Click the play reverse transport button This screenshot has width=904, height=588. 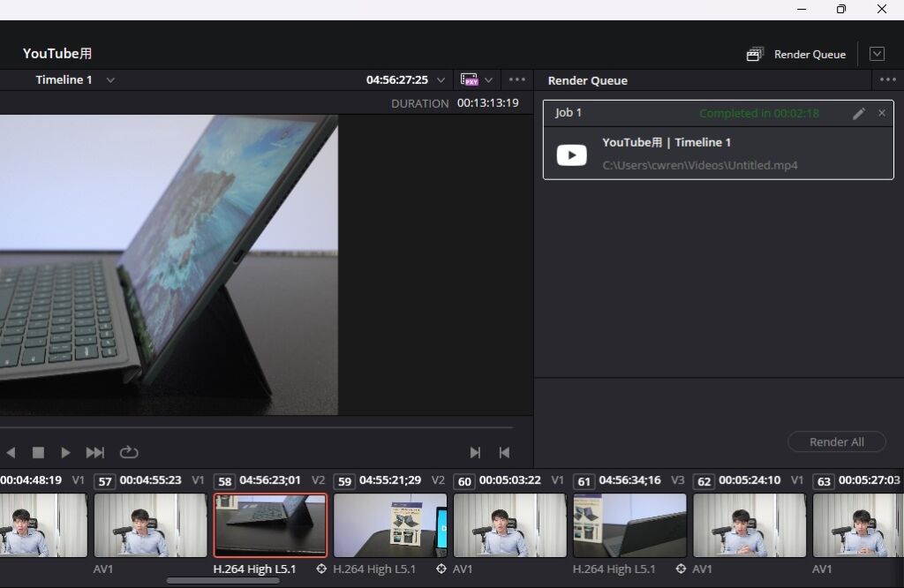click(x=11, y=453)
